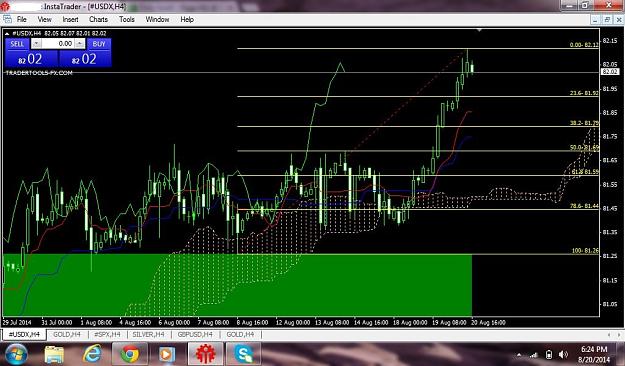The width and height of the screenshot is (625, 366).
Task: Click the BUY one-click trading button
Action: pyautogui.click(x=99, y=44)
